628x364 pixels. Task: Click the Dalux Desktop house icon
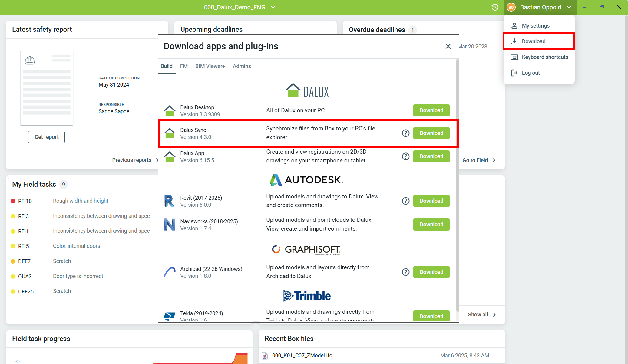click(x=170, y=110)
